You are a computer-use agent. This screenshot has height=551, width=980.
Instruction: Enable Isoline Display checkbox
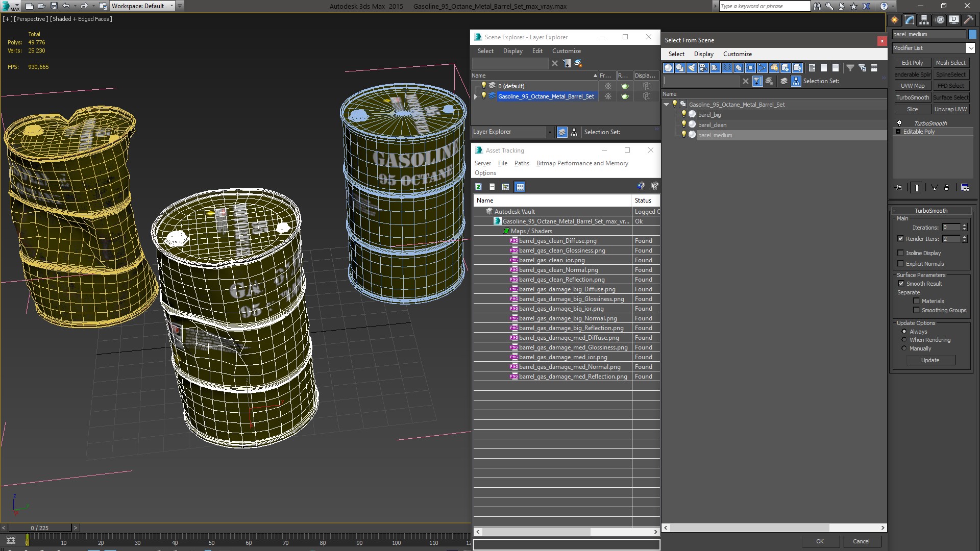pyautogui.click(x=901, y=253)
